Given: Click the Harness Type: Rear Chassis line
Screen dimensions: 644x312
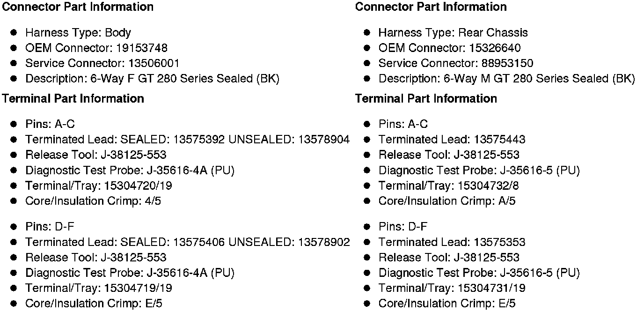Looking at the screenshot, I should click(x=453, y=33).
